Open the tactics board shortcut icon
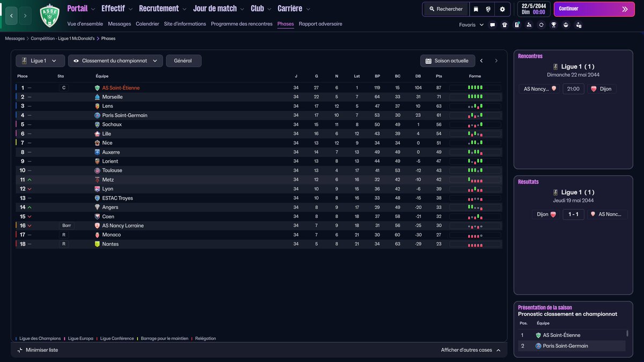The image size is (644, 362). click(x=517, y=25)
